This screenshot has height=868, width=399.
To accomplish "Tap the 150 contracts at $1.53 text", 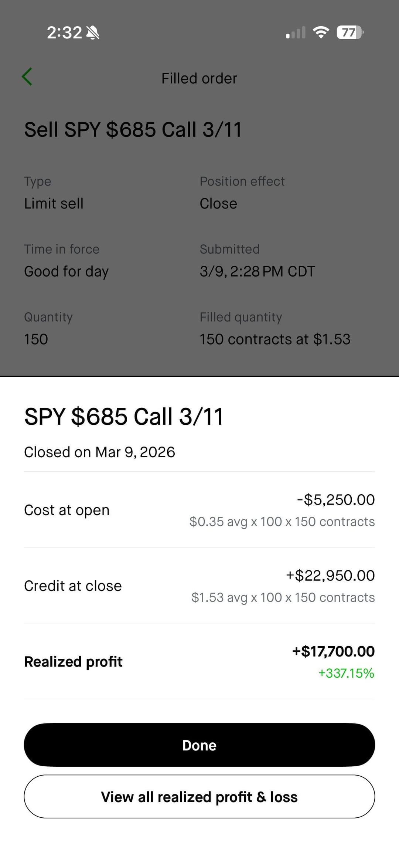I will point(275,339).
